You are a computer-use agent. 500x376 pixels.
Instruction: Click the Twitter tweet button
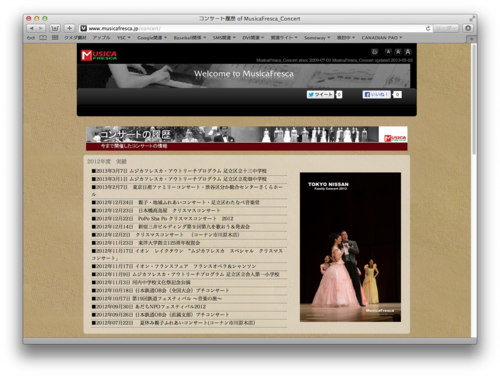pos(320,95)
